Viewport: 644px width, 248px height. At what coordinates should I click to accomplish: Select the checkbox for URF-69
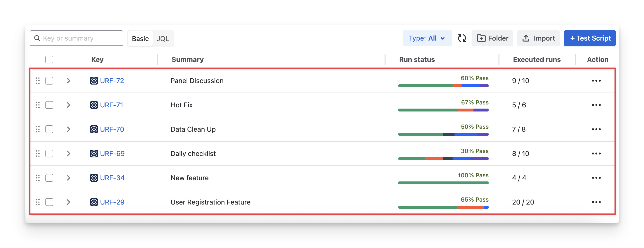(x=49, y=154)
